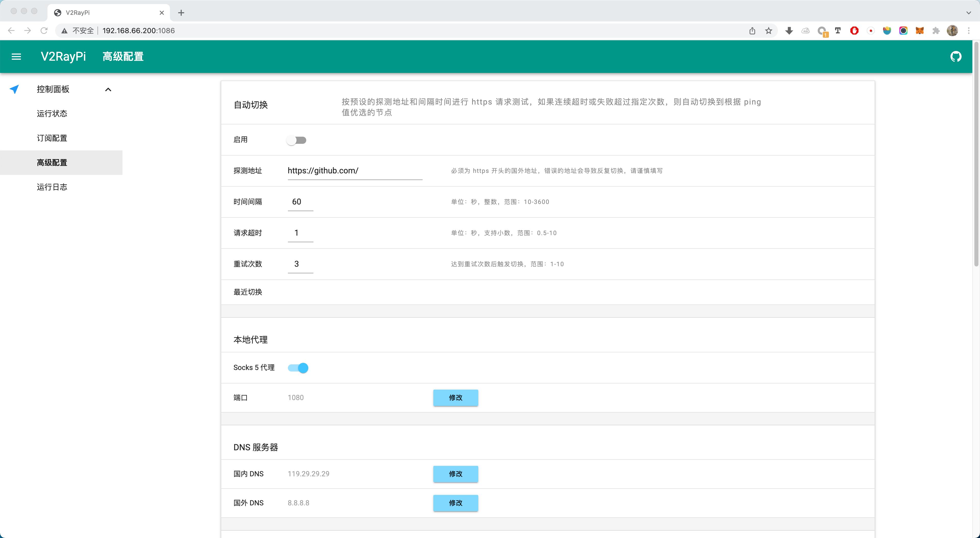Bookmark this page with the star icon
The height and width of the screenshot is (538, 980).
click(x=768, y=31)
